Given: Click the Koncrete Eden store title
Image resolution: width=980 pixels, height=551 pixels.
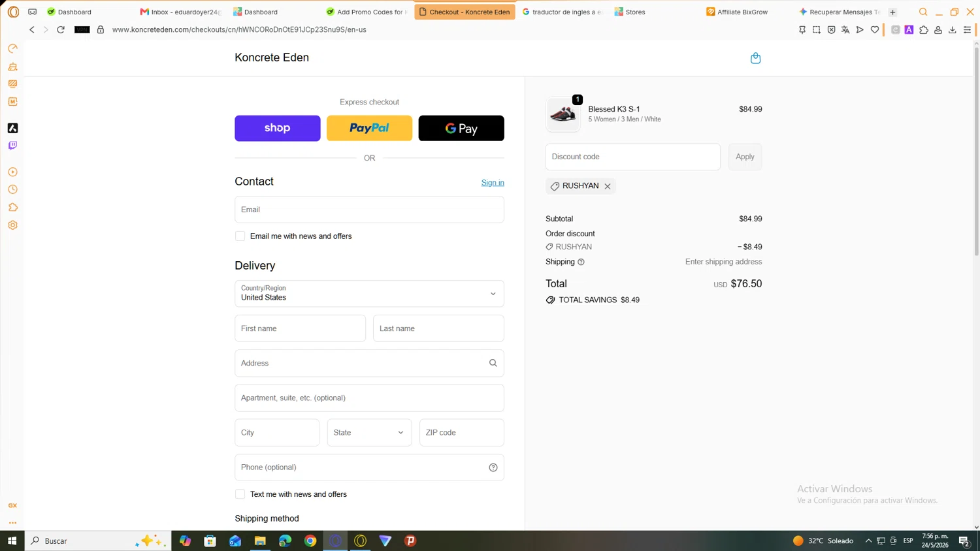Looking at the screenshot, I should (x=272, y=57).
